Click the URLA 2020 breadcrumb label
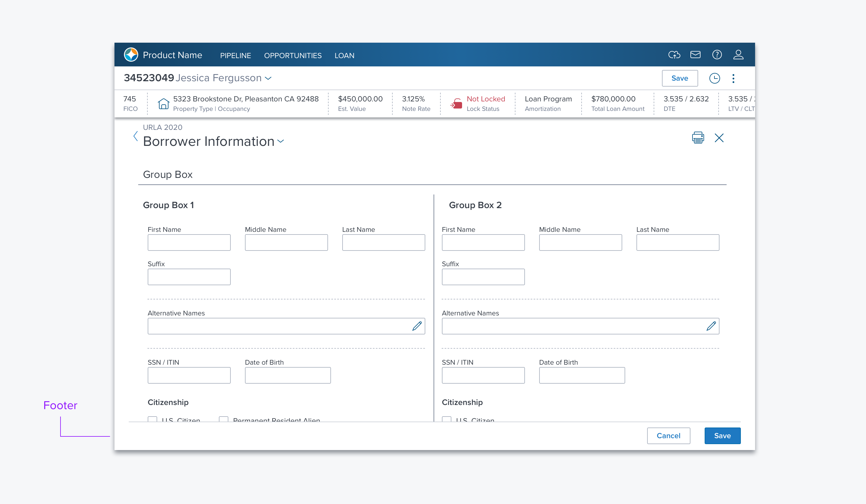 tap(163, 127)
